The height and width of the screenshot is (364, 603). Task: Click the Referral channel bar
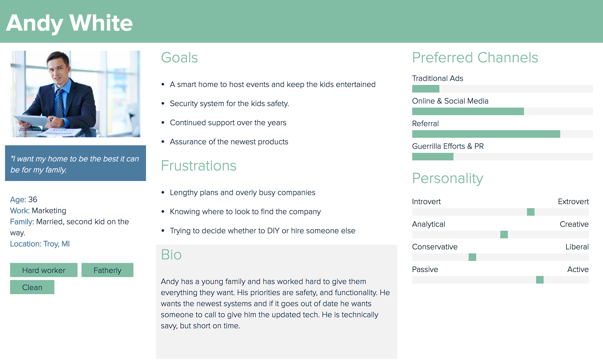503,134
